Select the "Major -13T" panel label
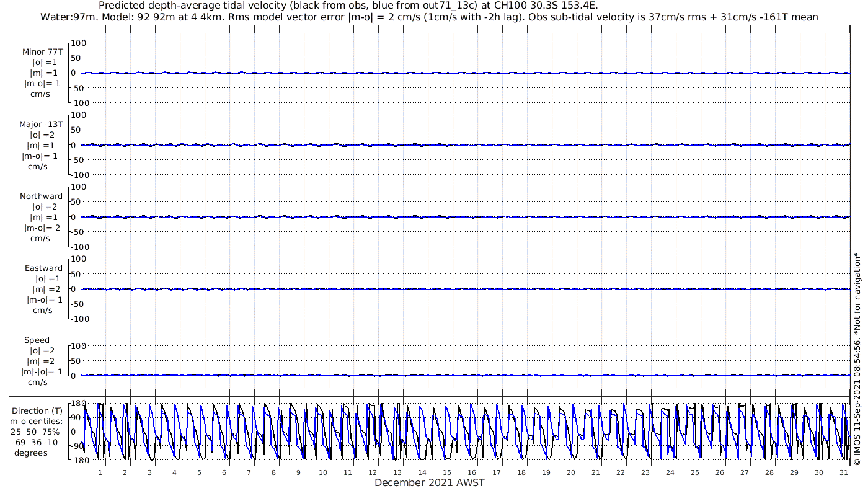 (x=42, y=124)
